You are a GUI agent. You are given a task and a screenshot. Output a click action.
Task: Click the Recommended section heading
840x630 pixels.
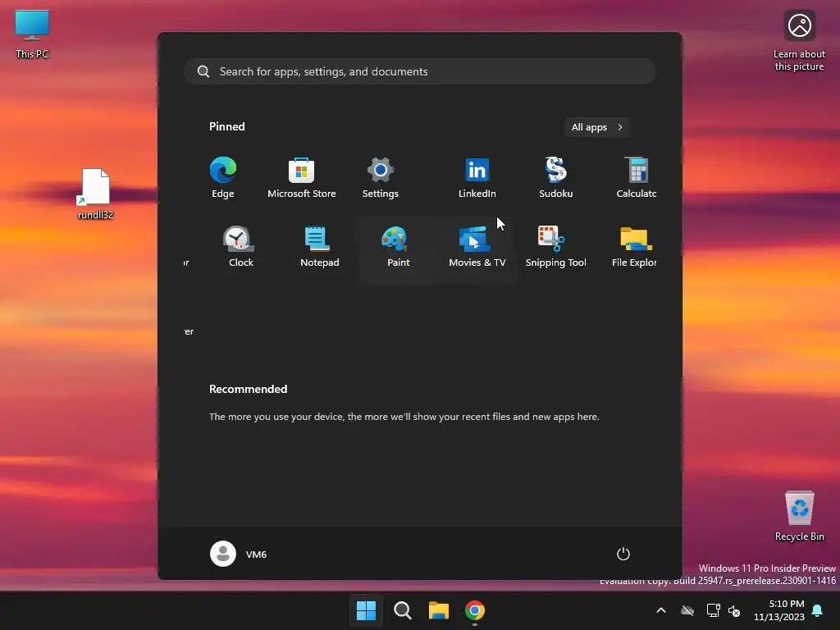pyautogui.click(x=248, y=389)
